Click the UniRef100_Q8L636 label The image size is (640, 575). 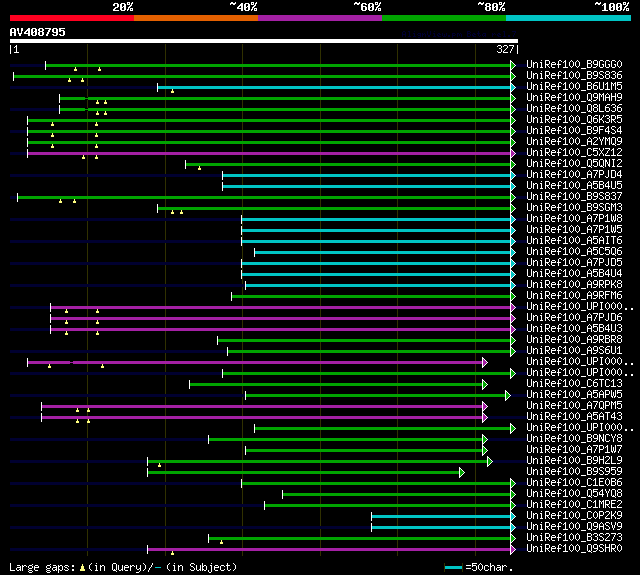point(574,109)
